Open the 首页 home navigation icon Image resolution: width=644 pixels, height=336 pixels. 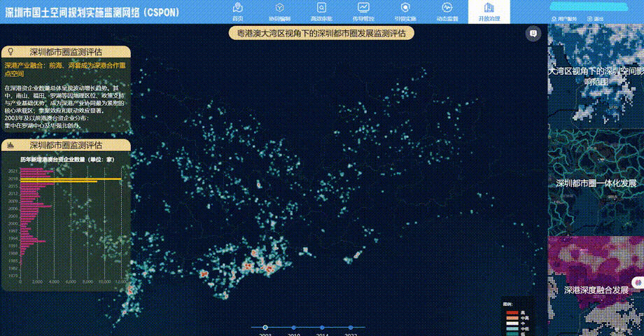coord(238,10)
